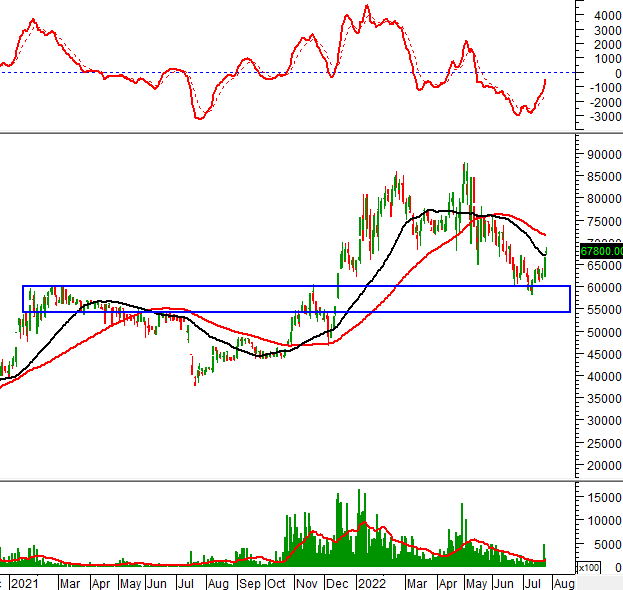Click the 75000 price axis value
The image size is (623, 590).
[x=604, y=221]
